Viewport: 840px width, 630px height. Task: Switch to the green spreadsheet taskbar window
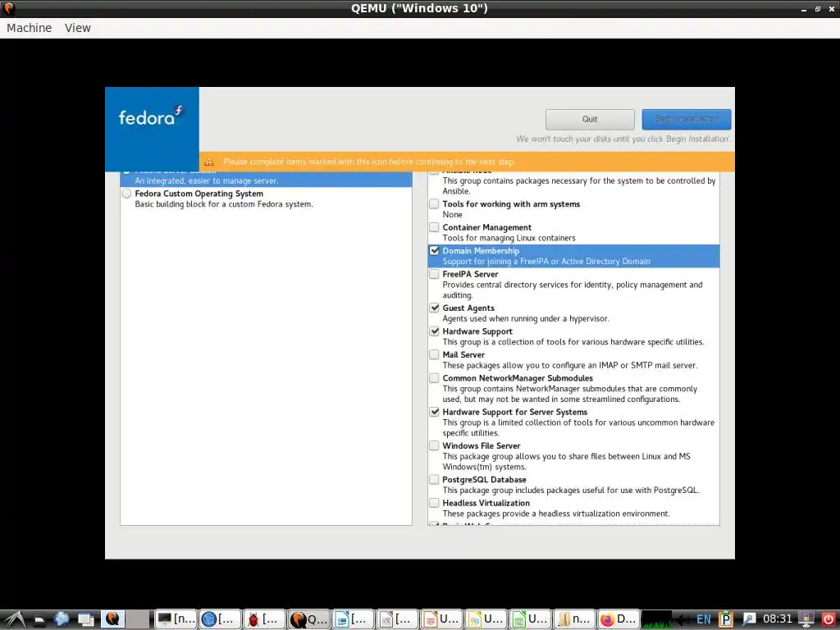(531, 619)
